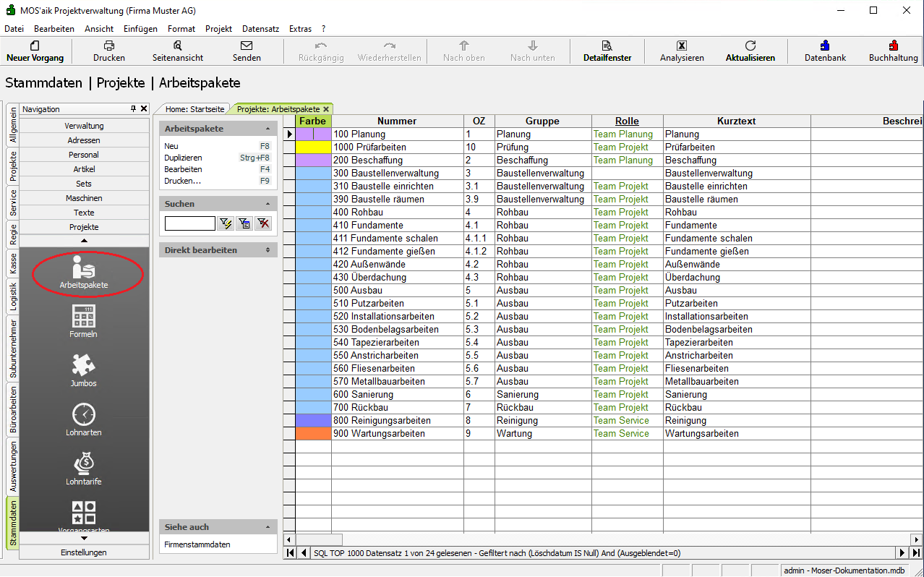
Task: Click yellow color cell of 1000 Prüfarbeiten
Action: pos(313,147)
